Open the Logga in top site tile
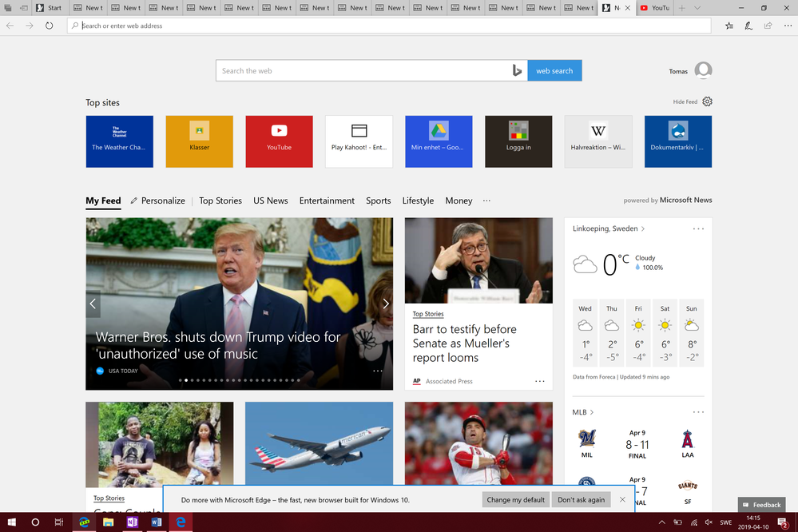Screen dimensions: 798x532 [518, 141]
